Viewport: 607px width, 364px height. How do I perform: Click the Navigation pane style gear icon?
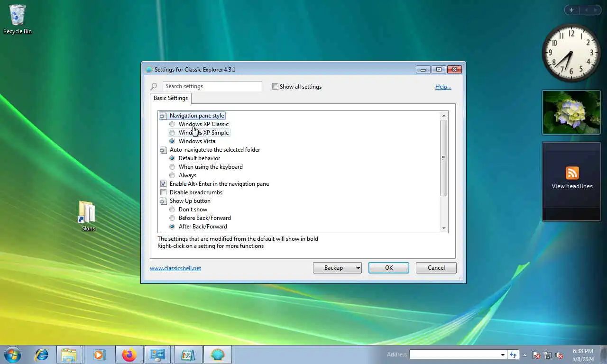(x=163, y=116)
